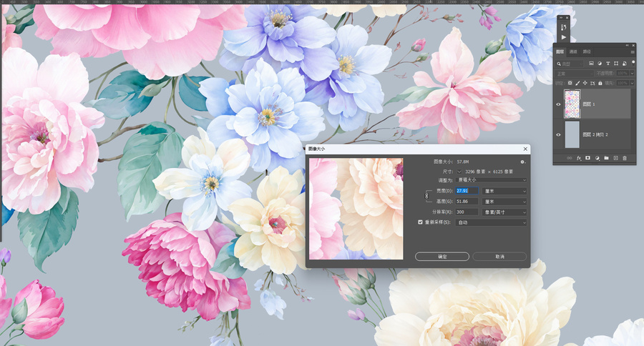Switch to the 图层 Layers tab

click(x=560, y=51)
